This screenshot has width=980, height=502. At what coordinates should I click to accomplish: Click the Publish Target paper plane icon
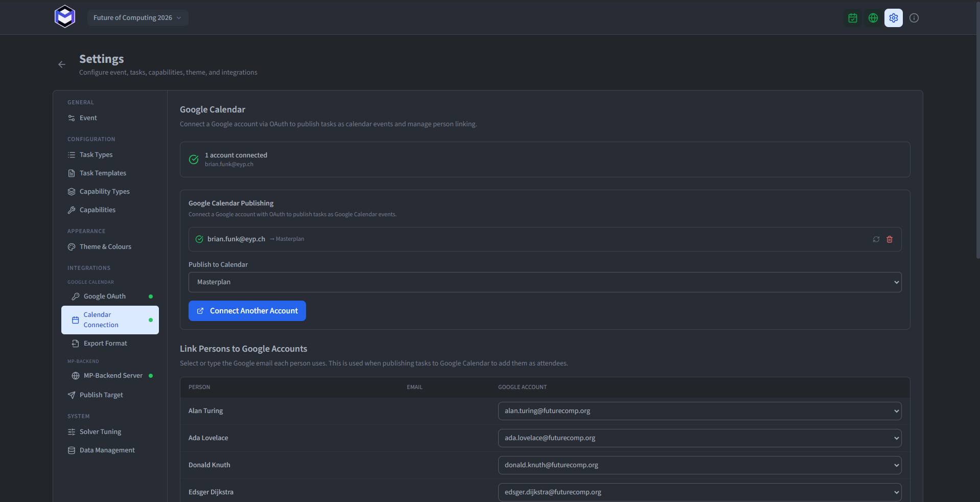pos(72,395)
